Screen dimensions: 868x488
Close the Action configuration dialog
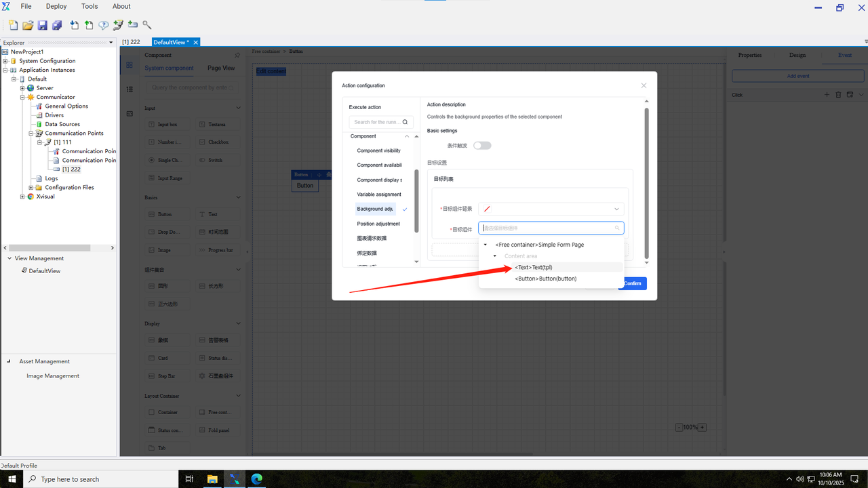click(x=644, y=85)
